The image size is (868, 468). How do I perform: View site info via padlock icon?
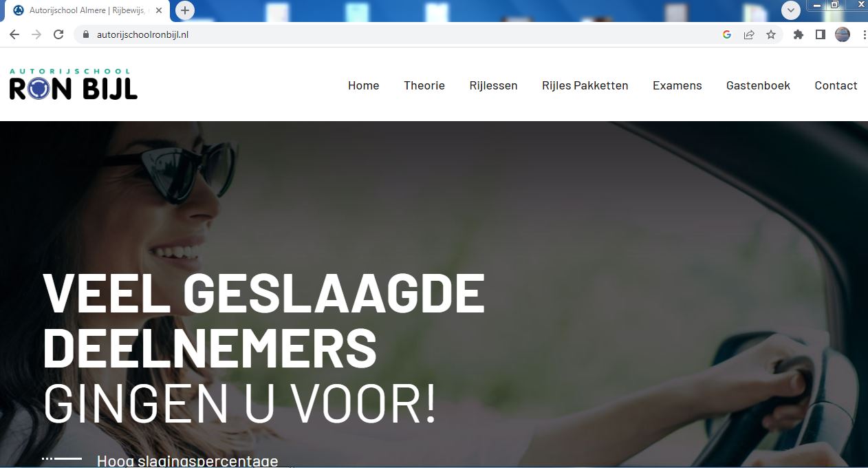click(x=86, y=34)
